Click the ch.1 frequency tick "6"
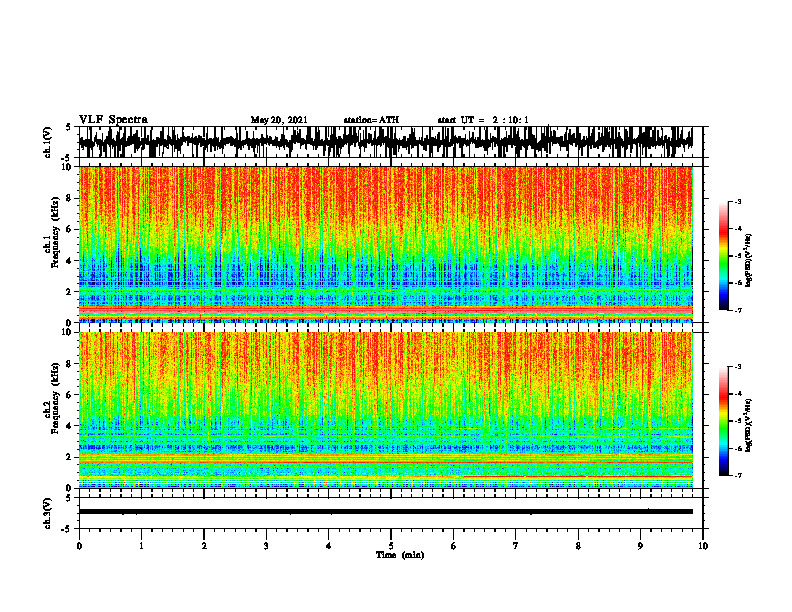792x612 pixels. 69,229
